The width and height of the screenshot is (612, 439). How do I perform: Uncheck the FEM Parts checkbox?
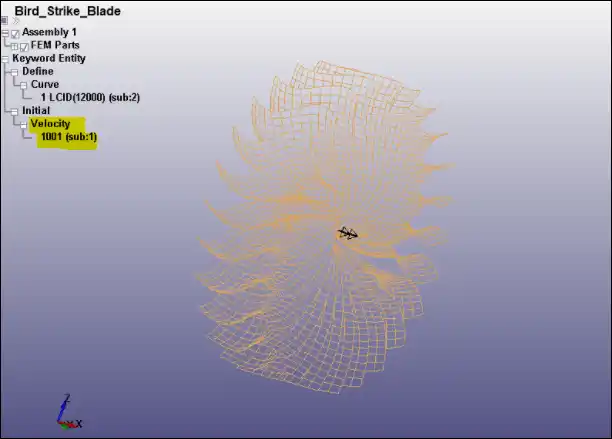coord(24,47)
